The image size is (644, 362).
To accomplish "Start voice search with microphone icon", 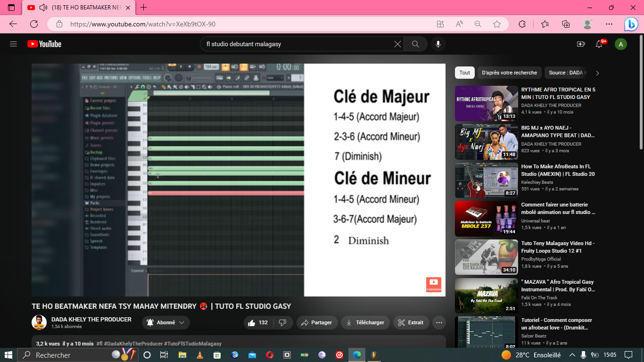I will point(438,44).
